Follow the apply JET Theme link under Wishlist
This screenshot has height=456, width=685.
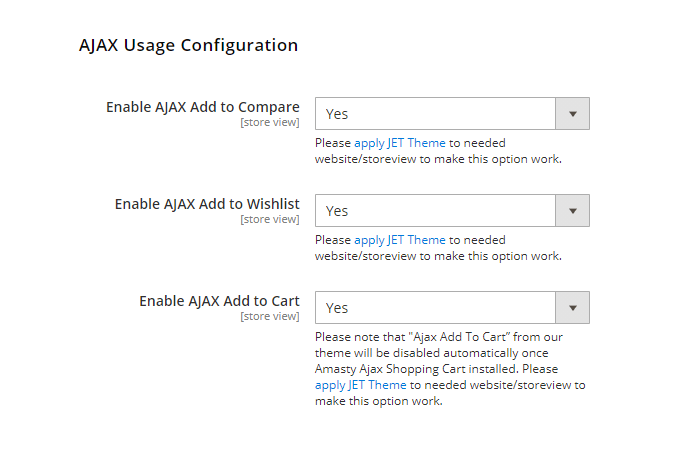pyautogui.click(x=400, y=240)
